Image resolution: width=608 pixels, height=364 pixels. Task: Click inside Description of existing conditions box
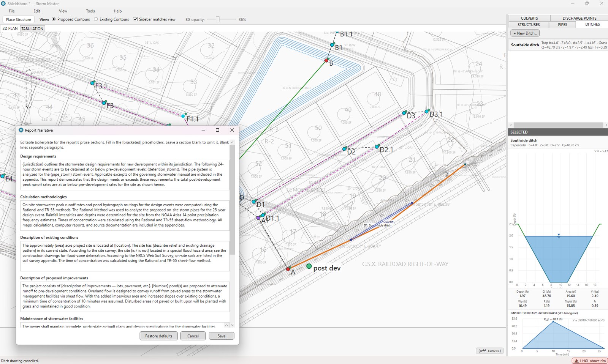[125, 256]
